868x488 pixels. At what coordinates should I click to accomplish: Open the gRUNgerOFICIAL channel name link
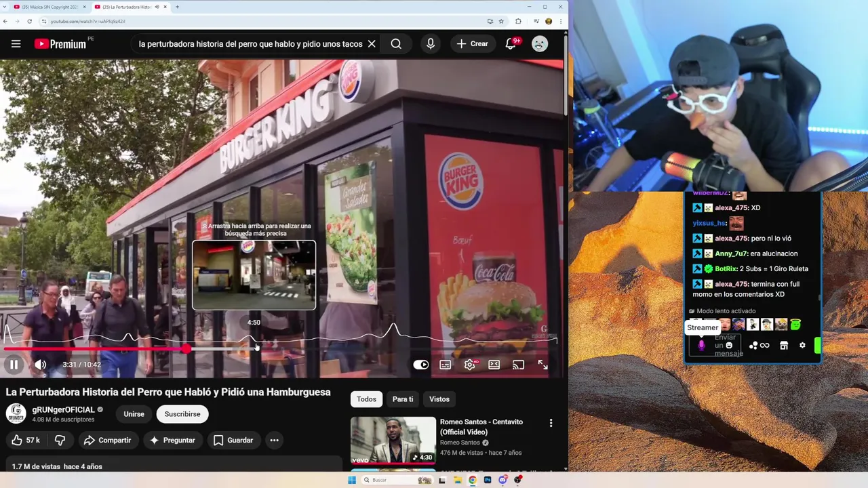(x=63, y=409)
